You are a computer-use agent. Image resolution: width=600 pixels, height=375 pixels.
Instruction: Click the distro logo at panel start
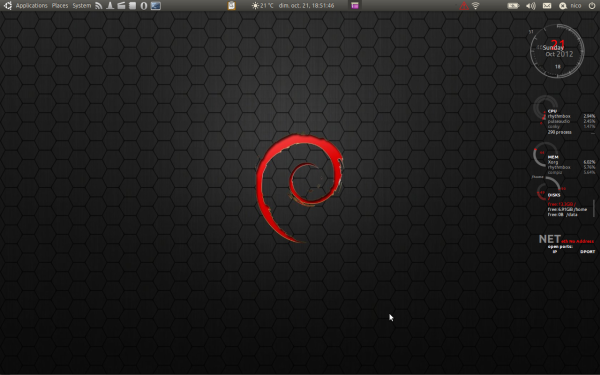pos(7,5)
